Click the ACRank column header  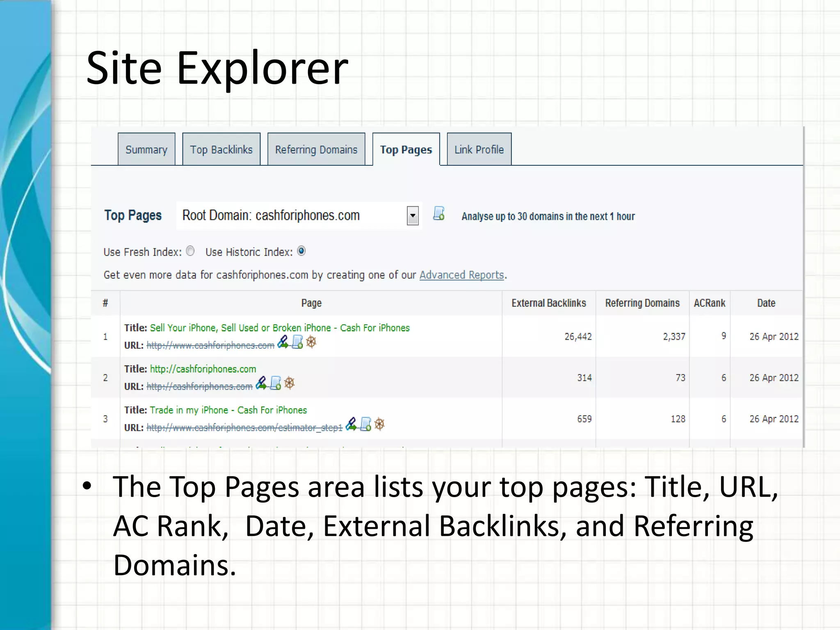coord(710,303)
